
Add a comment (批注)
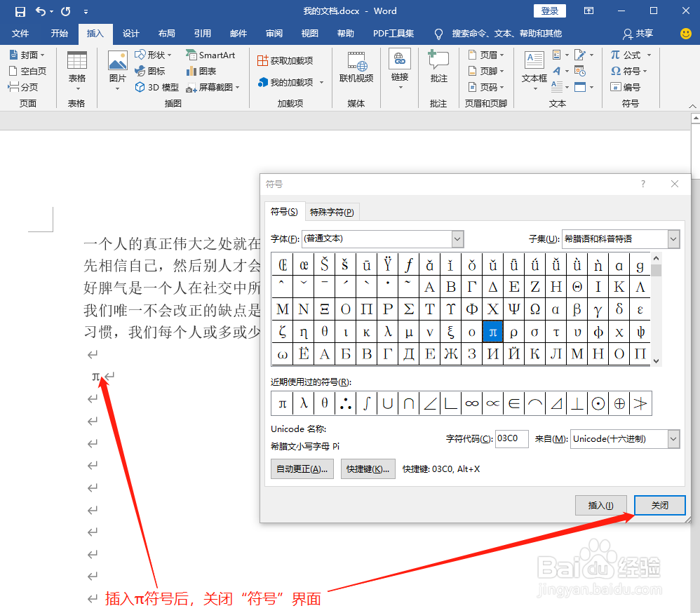[x=438, y=67]
